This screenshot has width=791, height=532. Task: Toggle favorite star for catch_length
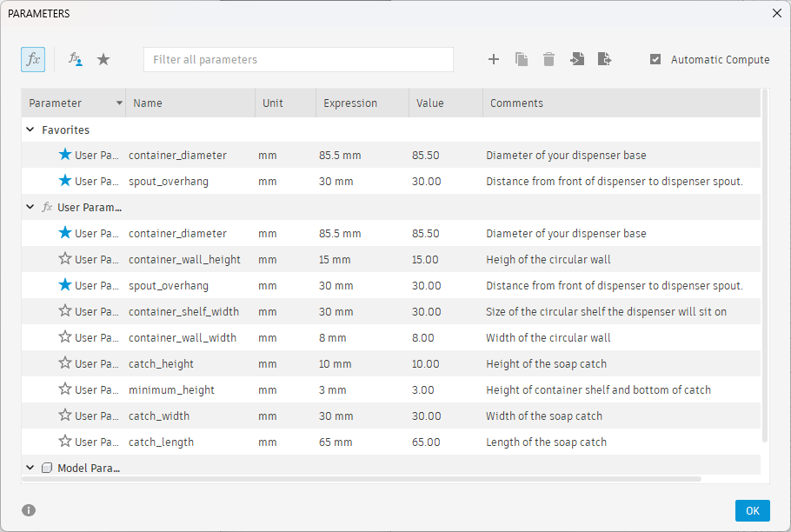[64, 442]
